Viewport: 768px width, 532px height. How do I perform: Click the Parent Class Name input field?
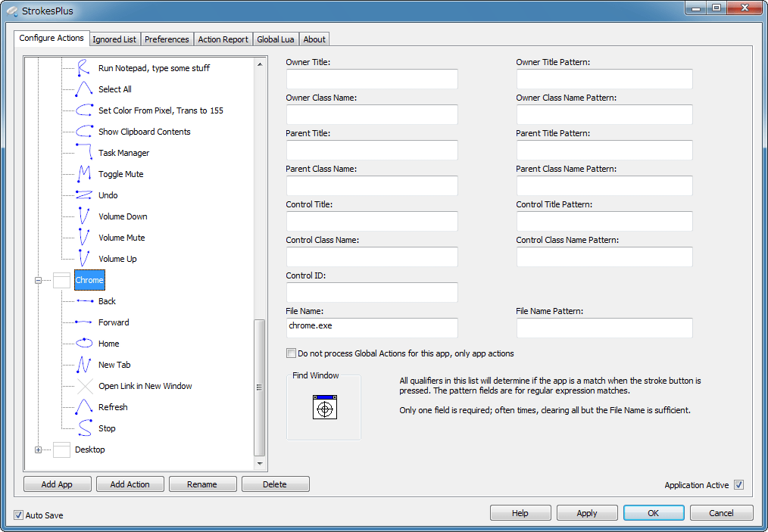(372, 185)
